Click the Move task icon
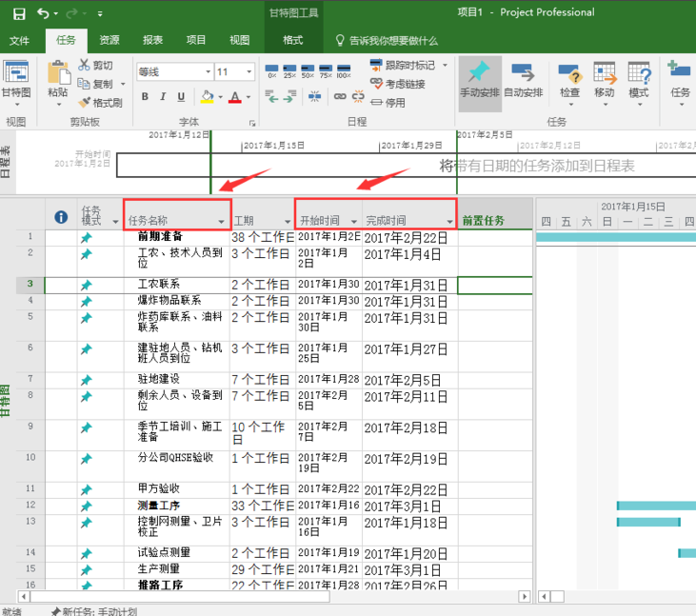696x616 pixels. point(605,78)
